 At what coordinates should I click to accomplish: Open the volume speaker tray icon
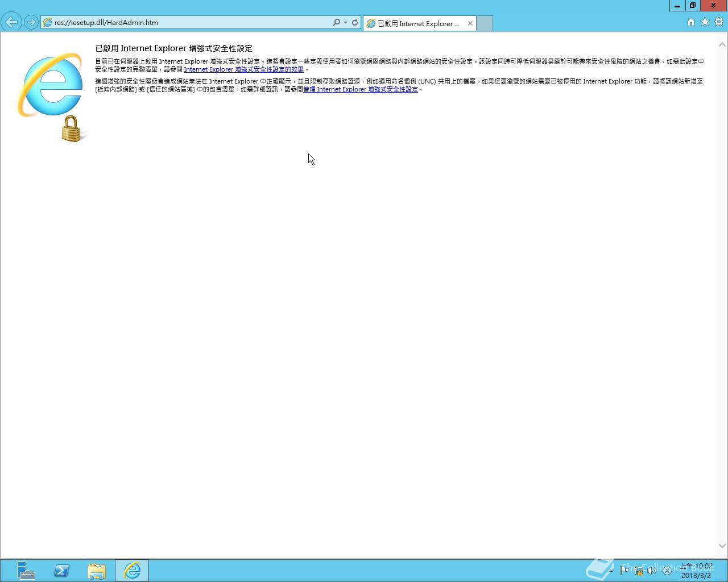tap(652, 571)
